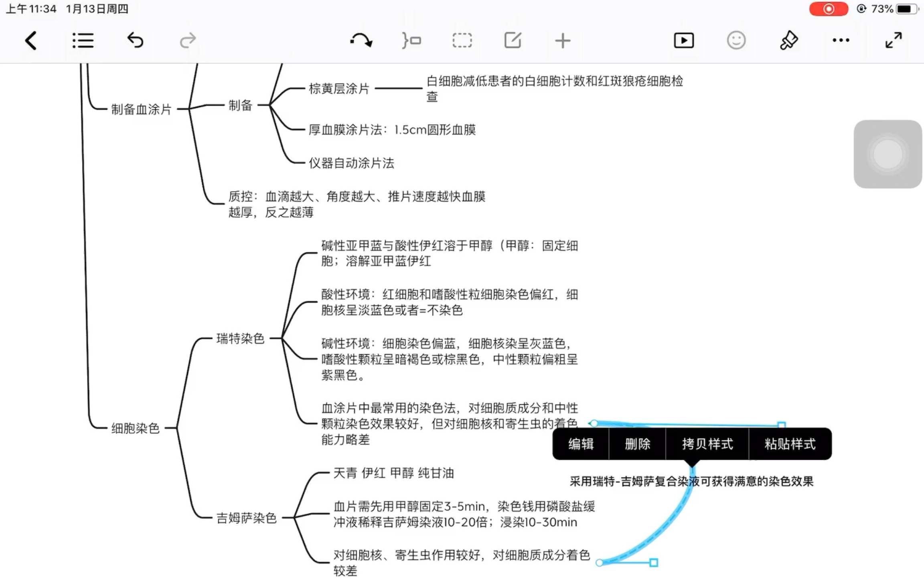Image resolution: width=924 pixels, height=579 pixels.
Task: Open the style paintbrush panel
Action: coord(788,40)
